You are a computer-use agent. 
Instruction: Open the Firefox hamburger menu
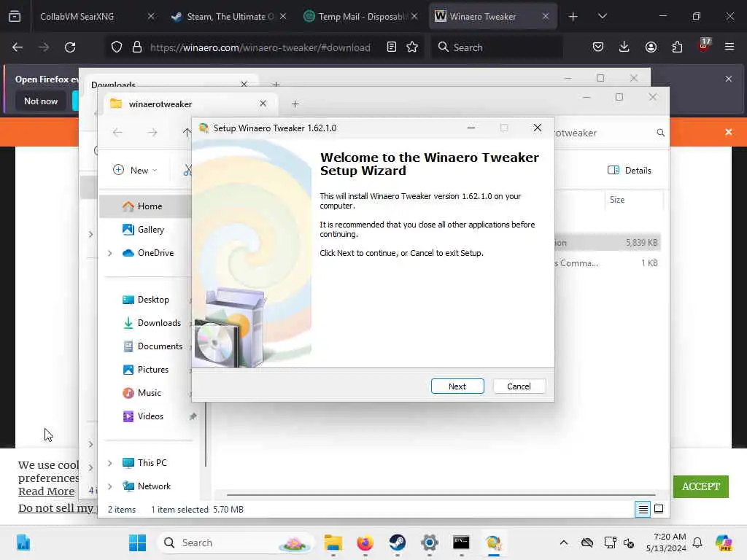729,47
